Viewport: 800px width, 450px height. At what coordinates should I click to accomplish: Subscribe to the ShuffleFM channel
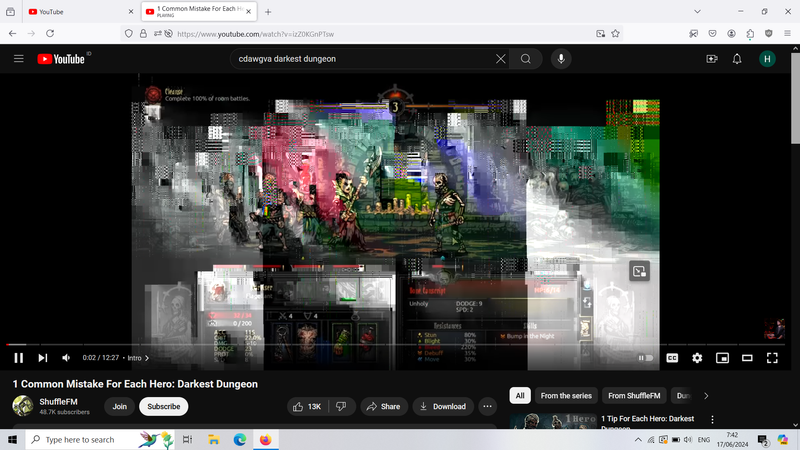tap(164, 406)
